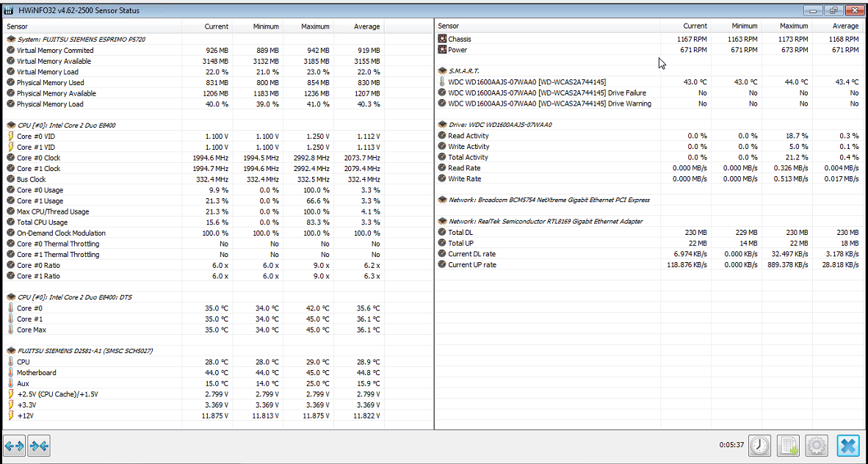This screenshot has height=464, width=868.
Task: Click the Chassis fan icon
Action: [x=442, y=40]
